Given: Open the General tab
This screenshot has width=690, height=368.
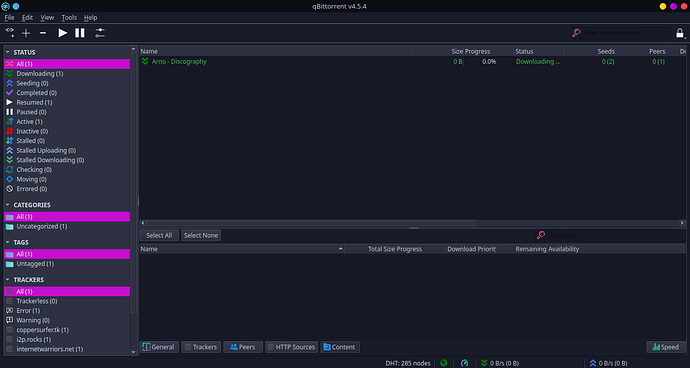Looking at the screenshot, I should point(159,347).
